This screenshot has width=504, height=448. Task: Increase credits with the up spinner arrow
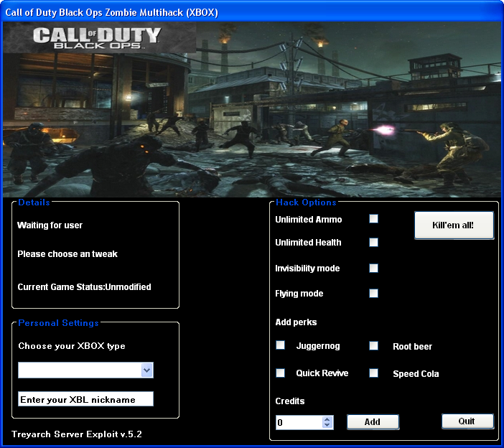click(327, 419)
